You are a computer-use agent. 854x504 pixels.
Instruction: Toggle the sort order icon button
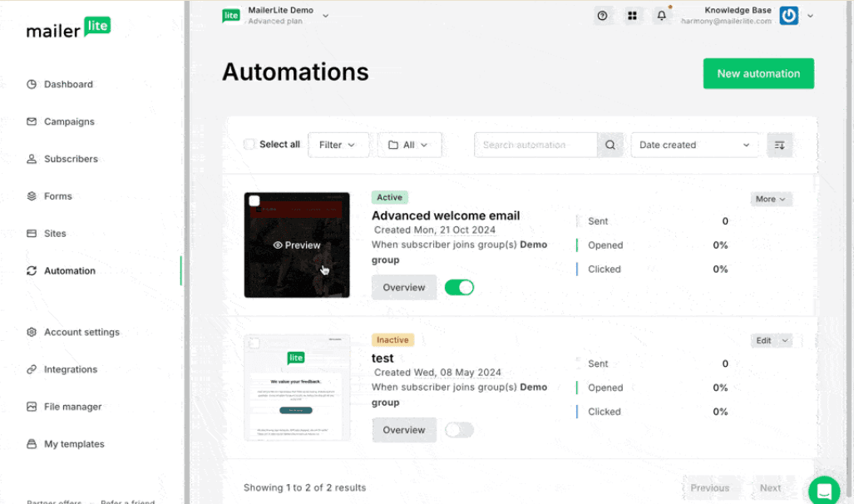click(779, 145)
